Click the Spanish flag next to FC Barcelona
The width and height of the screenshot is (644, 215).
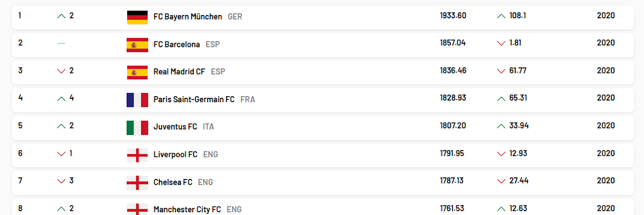click(137, 45)
